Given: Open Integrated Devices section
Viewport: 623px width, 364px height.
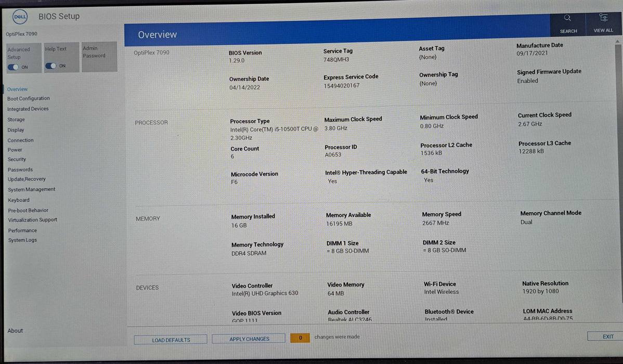Looking at the screenshot, I should click(x=28, y=109).
